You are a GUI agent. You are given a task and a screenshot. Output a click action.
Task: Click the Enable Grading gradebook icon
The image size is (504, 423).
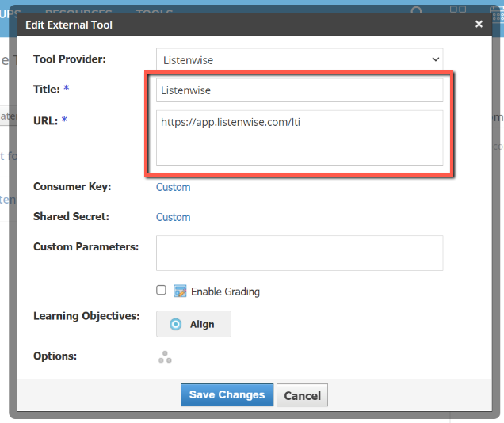click(x=180, y=291)
